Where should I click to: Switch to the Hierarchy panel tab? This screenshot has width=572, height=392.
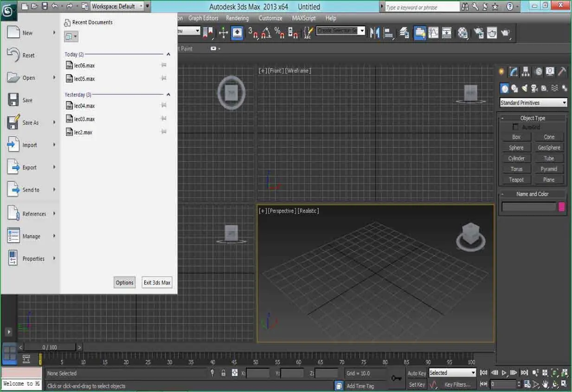click(x=526, y=71)
